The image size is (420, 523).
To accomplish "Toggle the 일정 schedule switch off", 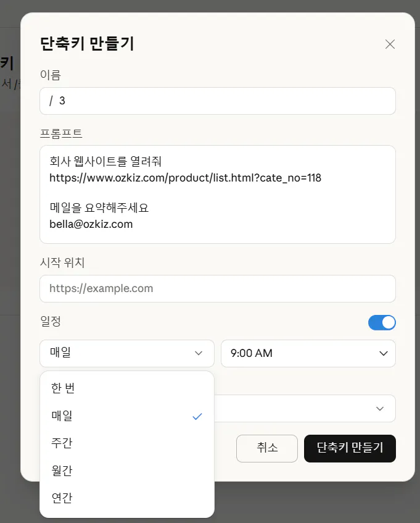I will pos(382,322).
